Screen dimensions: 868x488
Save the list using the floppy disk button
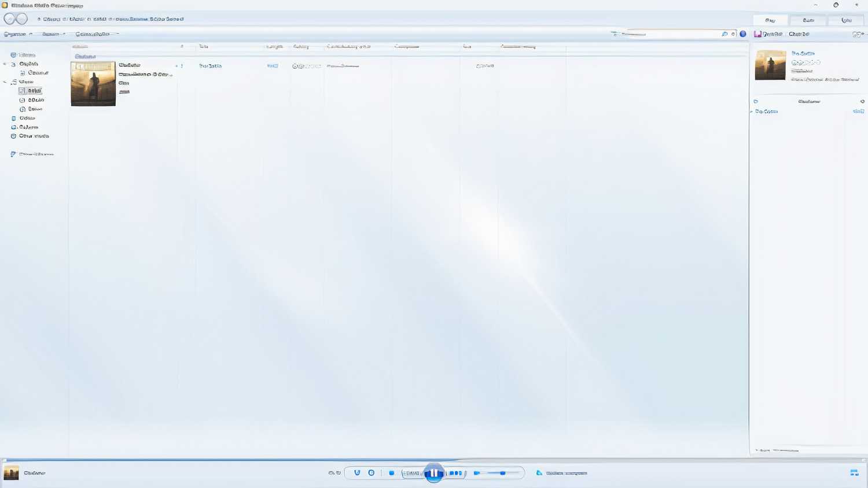point(768,34)
